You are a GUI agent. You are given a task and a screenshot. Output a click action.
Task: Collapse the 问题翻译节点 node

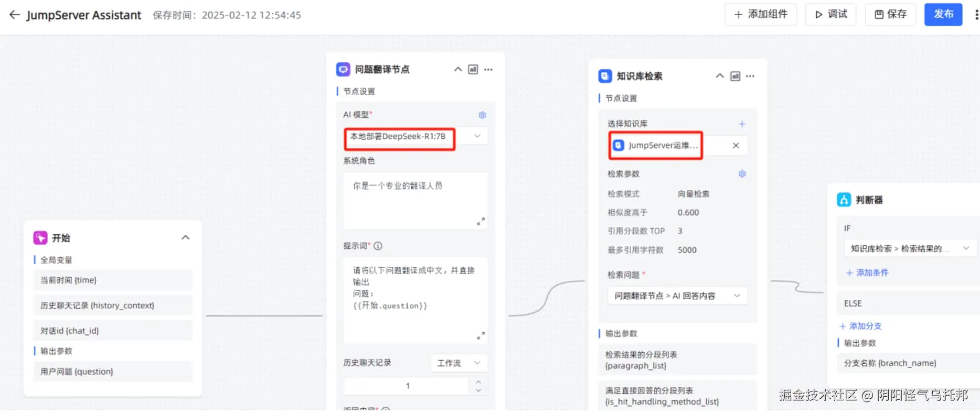pyautogui.click(x=458, y=70)
